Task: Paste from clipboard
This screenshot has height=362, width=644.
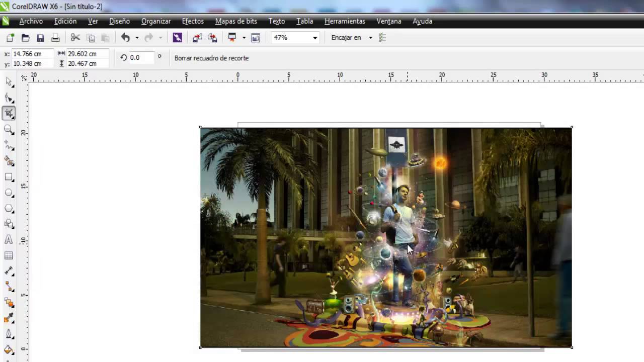Action: (105, 38)
